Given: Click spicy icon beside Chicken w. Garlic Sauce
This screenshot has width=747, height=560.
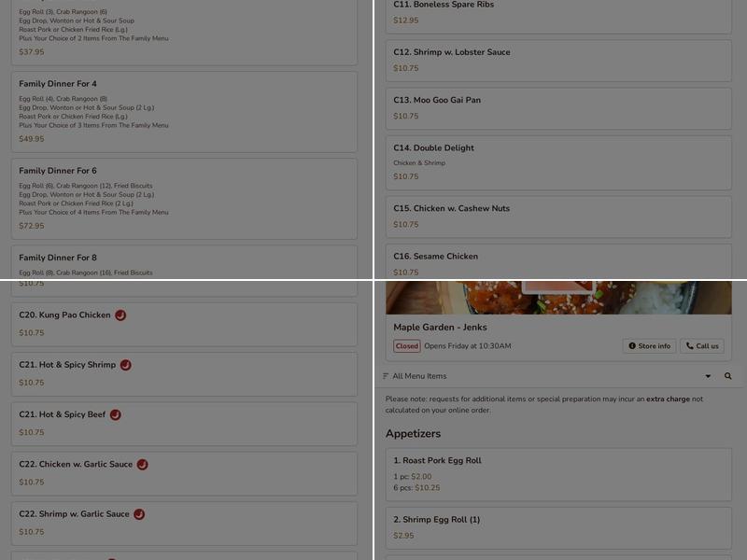Looking at the screenshot, I should (x=143, y=464).
